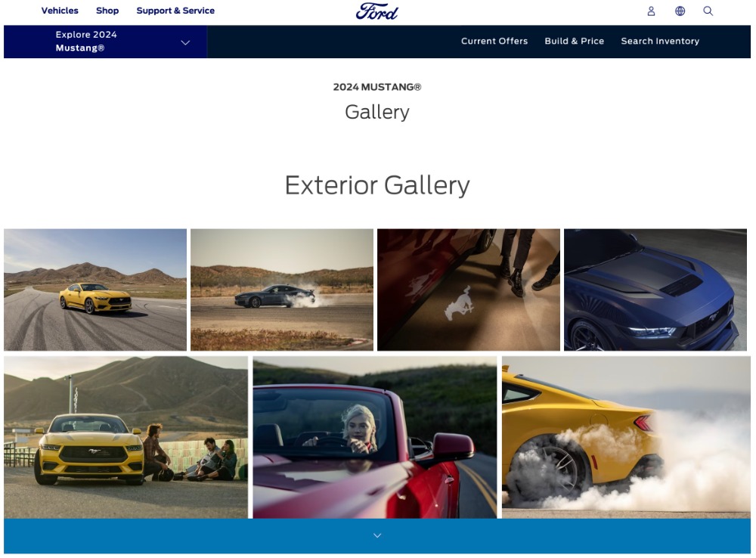Image resolution: width=756 pixels, height=558 pixels.
Task: Open Build & Price
Action: click(x=575, y=41)
